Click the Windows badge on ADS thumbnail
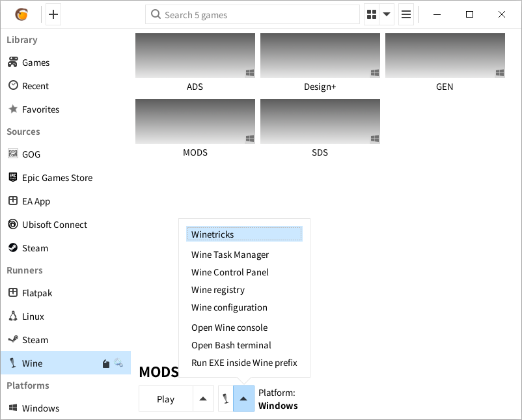This screenshot has width=522, height=420. click(x=250, y=73)
